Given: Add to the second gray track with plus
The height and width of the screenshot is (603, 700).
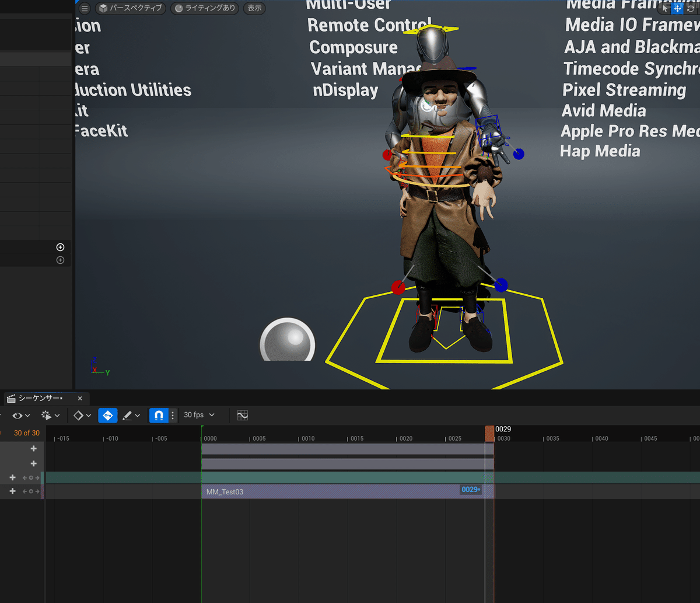Looking at the screenshot, I should 34,463.
